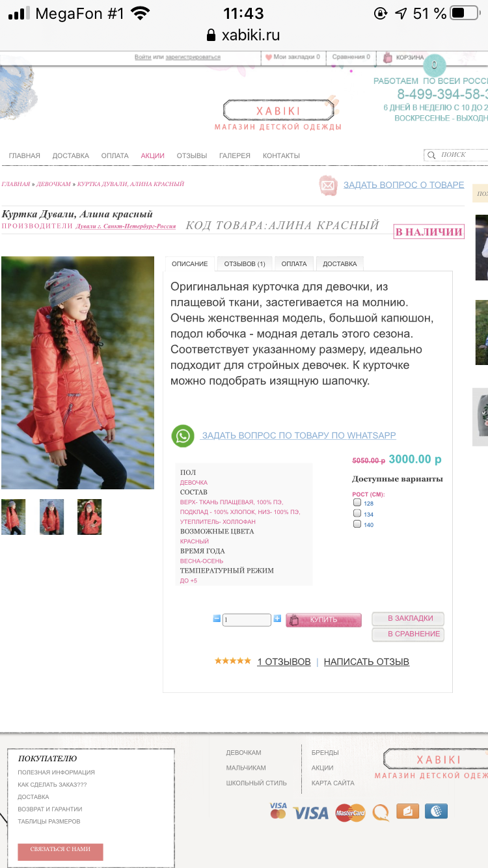The height and width of the screenshot is (868, 488).
Task: Click the heart Мои закладки icon
Action: (x=269, y=57)
